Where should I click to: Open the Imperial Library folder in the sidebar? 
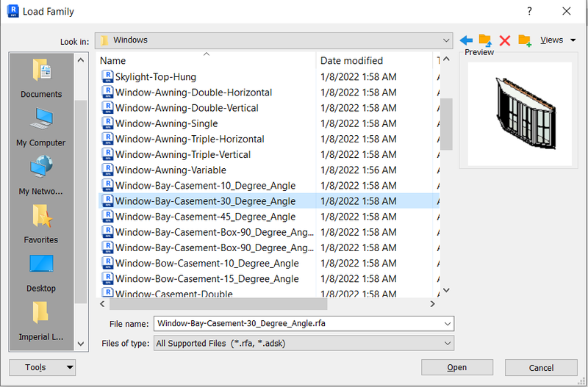41,321
